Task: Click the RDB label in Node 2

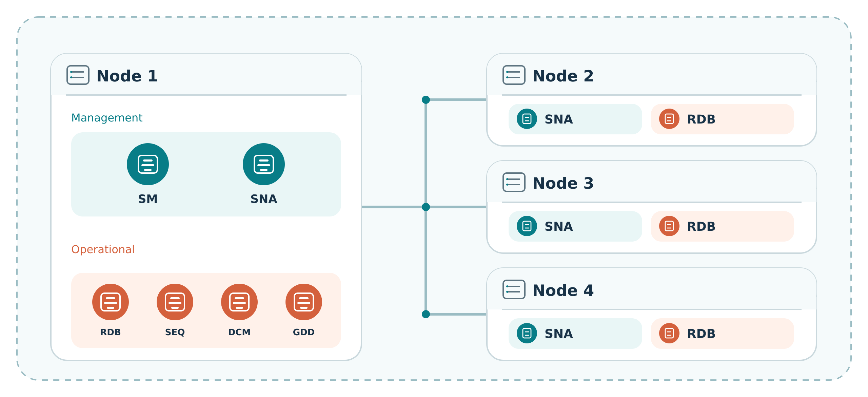Action: [701, 119]
